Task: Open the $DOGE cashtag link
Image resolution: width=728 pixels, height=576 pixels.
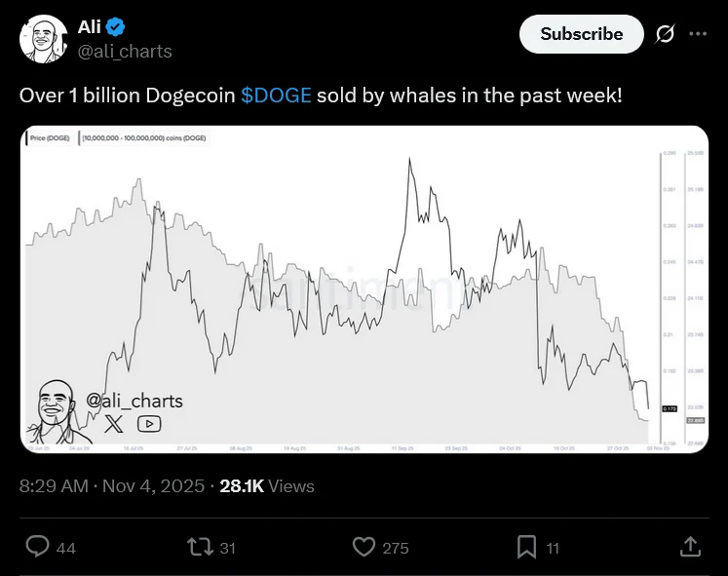Action: coord(276,96)
